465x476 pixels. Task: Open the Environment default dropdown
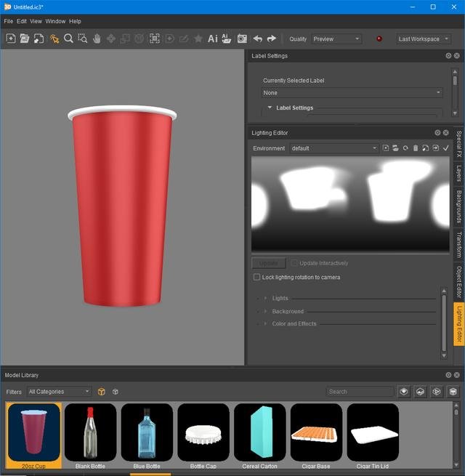(333, 148)
